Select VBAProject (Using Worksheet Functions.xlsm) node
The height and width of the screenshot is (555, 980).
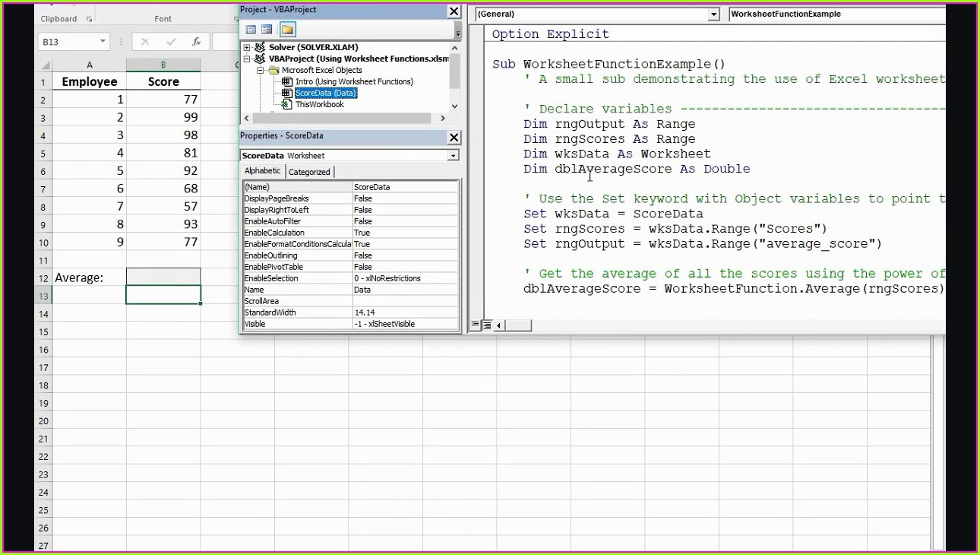(x=359, y=59)
